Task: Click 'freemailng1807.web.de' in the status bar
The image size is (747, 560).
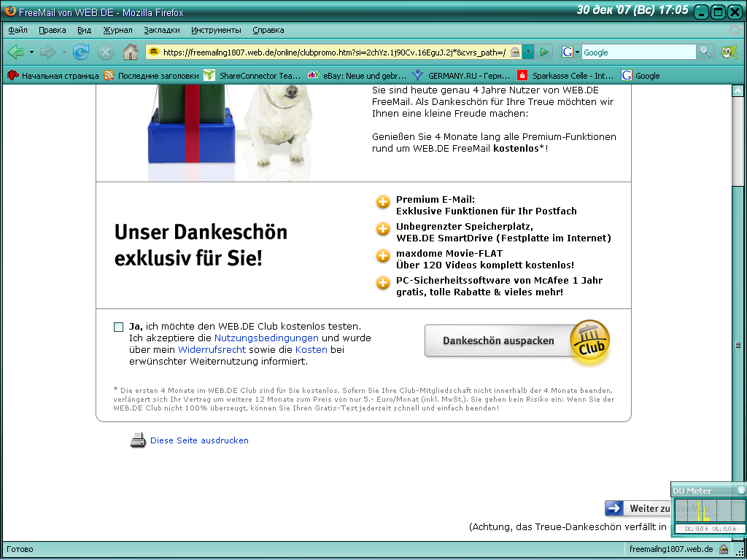Action: (671, 549)
